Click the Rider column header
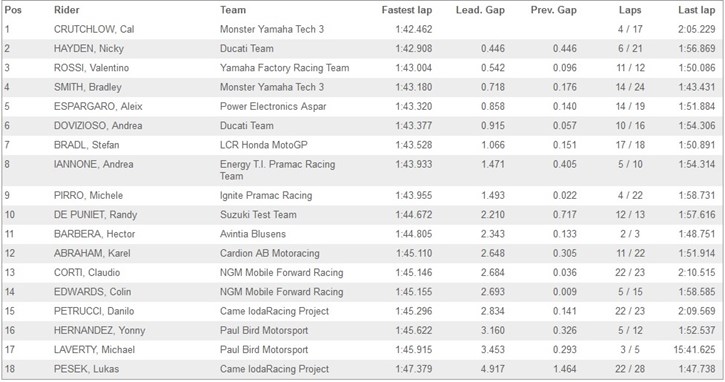Screen dimensions: 725x382 coord(67,10)
